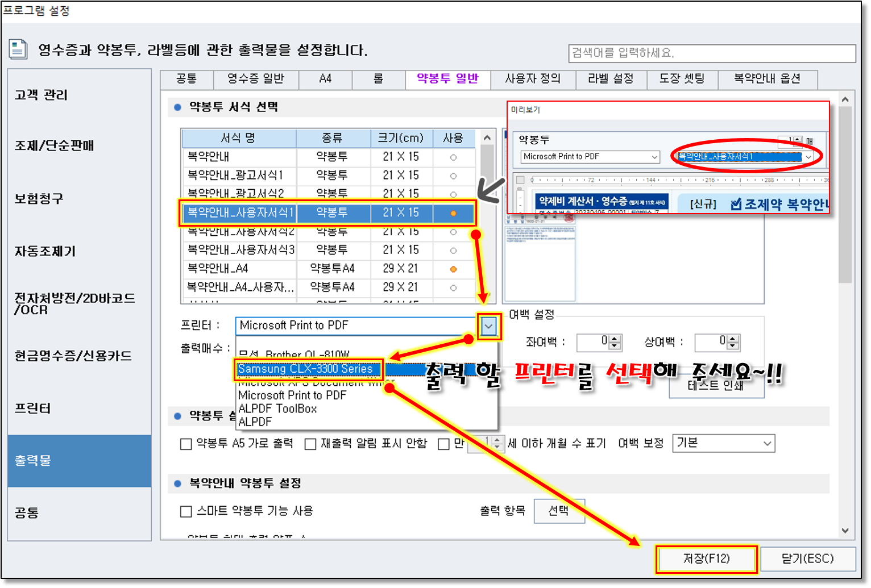The width and height of the screenshot is (871, 588).
Task: Click the 닫기(ESC) button
Action: coord(807,558)
